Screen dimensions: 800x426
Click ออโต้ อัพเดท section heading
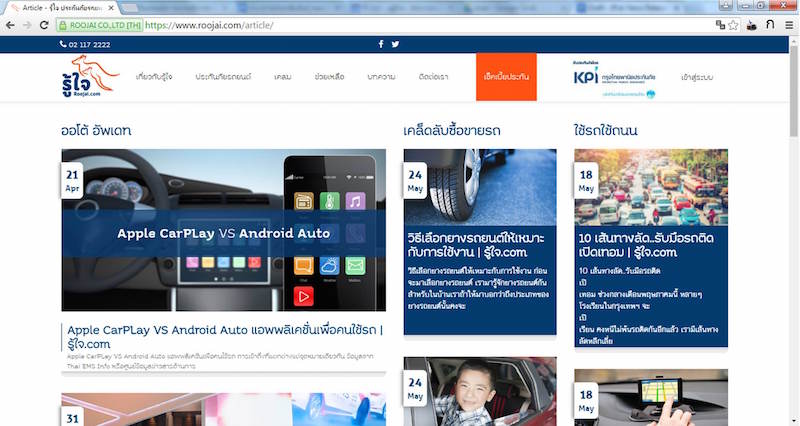96,131
